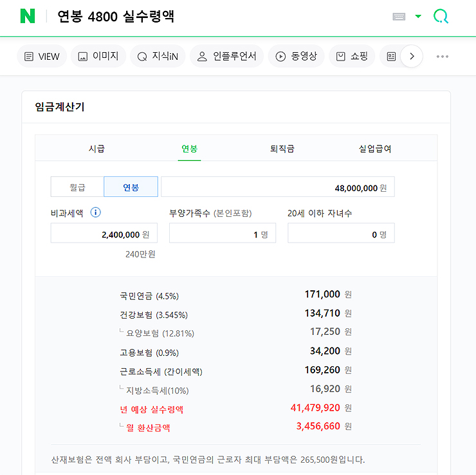Click the 20세 이하 자녀수 0 명 field
Screen dimensions: 476x475
341,233
